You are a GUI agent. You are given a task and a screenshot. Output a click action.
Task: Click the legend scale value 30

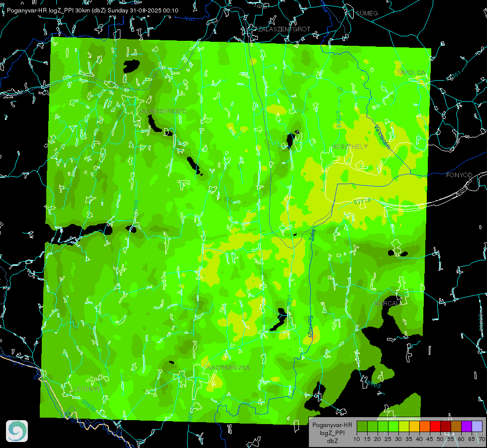(x=398, y=439)
